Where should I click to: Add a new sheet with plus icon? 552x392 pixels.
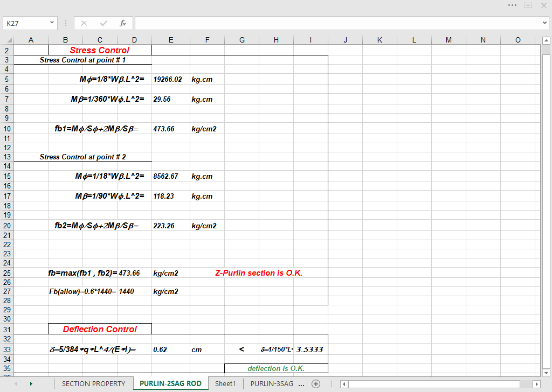(x=316, y=384)
